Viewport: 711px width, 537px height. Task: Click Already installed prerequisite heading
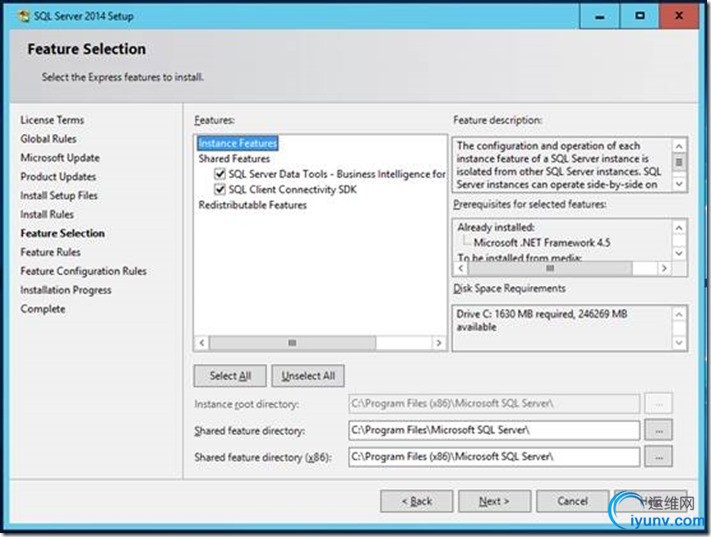point(496,227)
